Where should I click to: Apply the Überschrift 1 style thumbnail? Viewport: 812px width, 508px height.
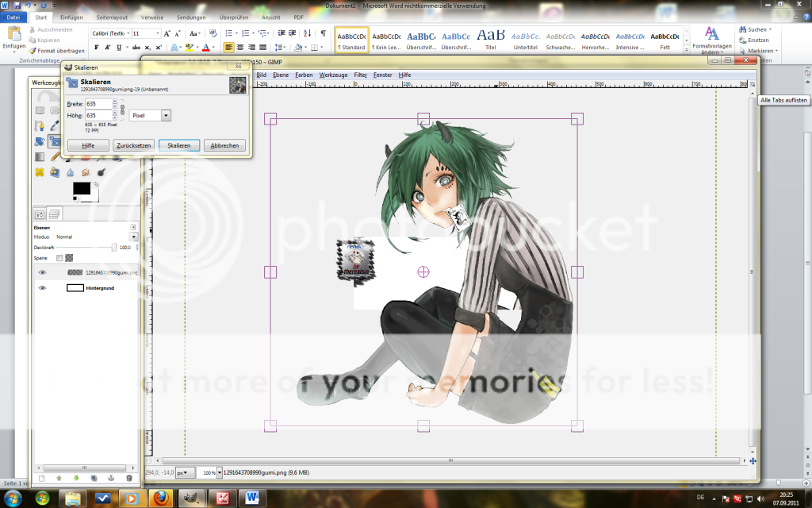(x=421, y=40)
